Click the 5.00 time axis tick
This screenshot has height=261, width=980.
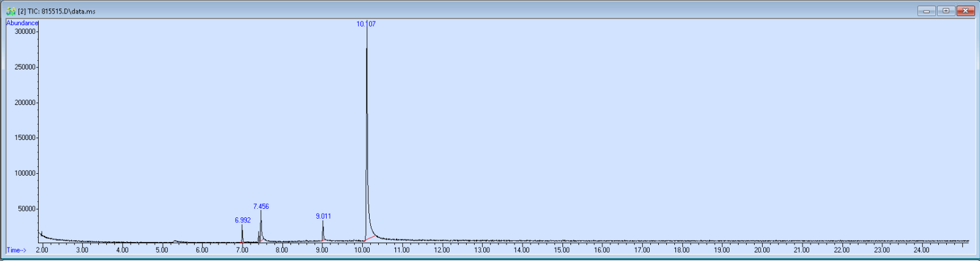pos(161,250)
